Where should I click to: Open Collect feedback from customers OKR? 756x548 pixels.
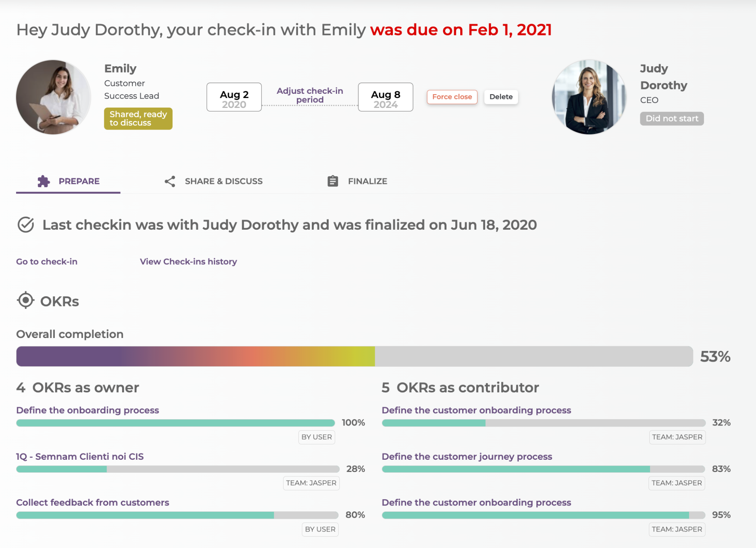click(93, 503)
